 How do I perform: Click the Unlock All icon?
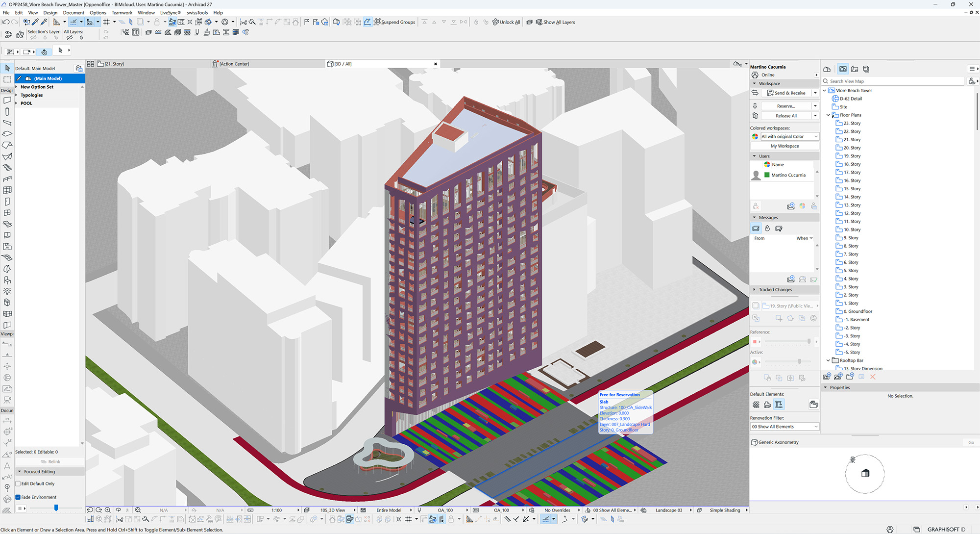click(495, 22)
